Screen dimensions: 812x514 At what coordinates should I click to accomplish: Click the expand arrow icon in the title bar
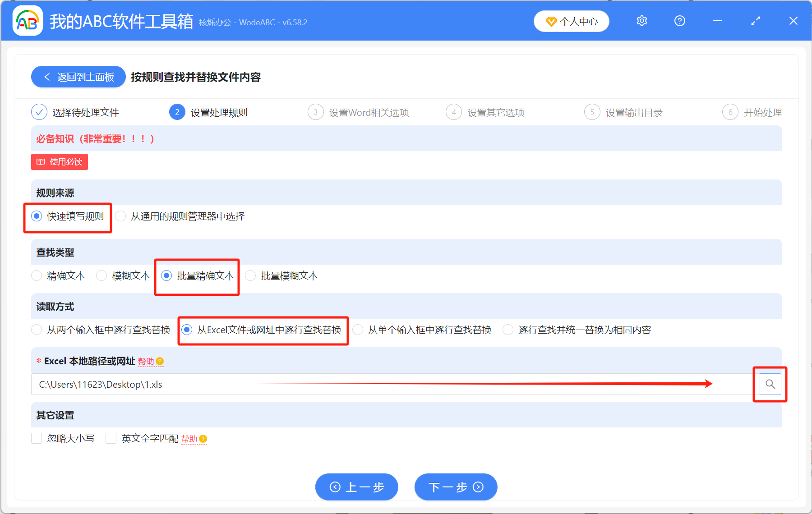point(755,21)
